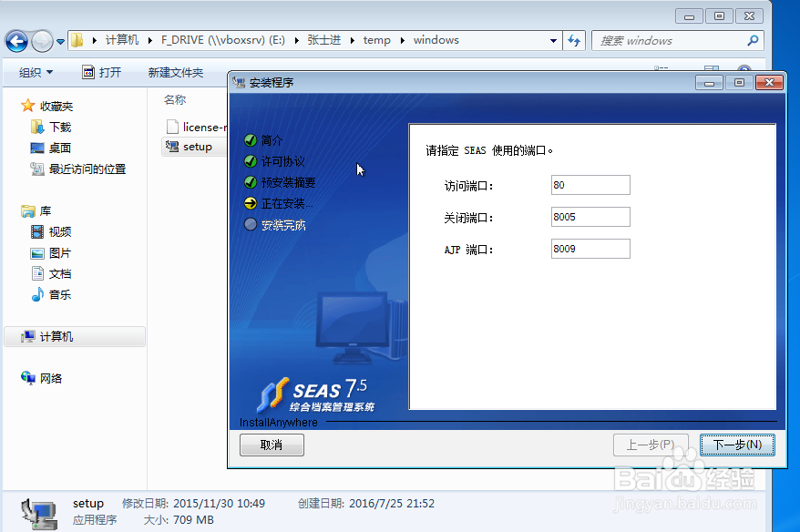800x532 pixels.
Task: Click the 下一步(N) button
Action: click(738, 445)
